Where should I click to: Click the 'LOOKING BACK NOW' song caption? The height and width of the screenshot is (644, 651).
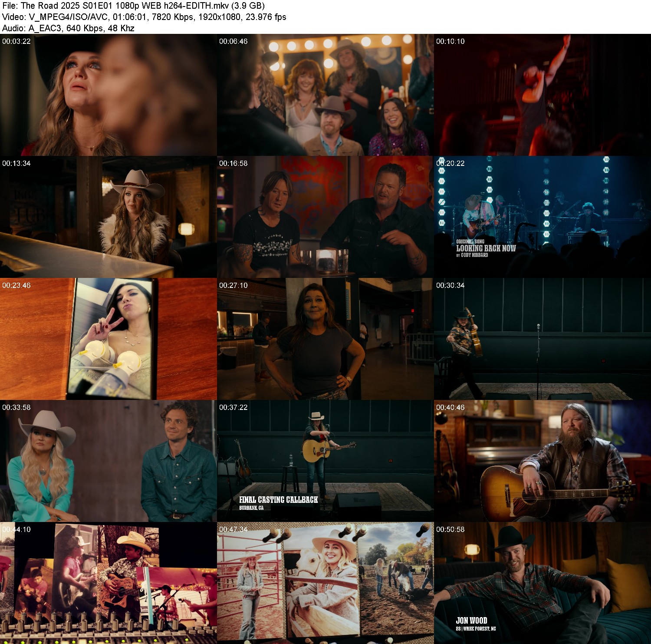tap(486, 248)
